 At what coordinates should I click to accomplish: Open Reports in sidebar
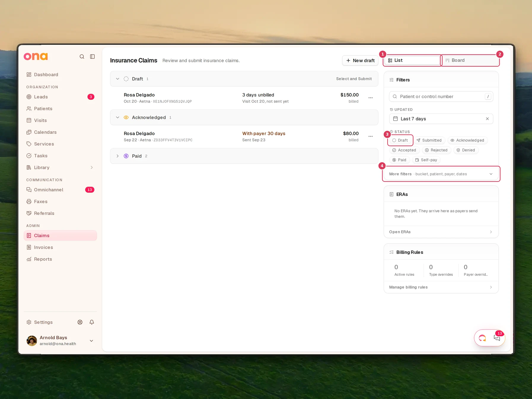[60, 259]
